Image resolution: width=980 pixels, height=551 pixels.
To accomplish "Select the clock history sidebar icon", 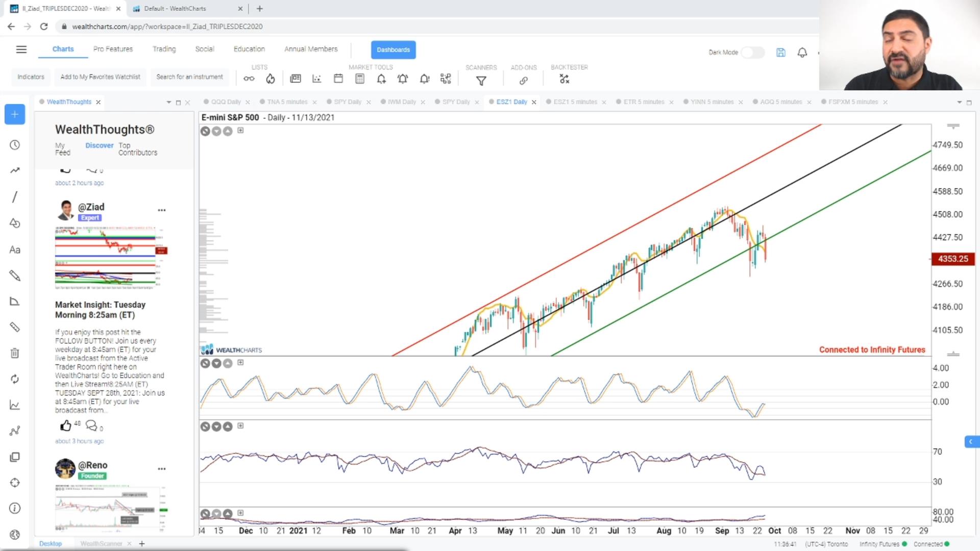I will 15,145.
